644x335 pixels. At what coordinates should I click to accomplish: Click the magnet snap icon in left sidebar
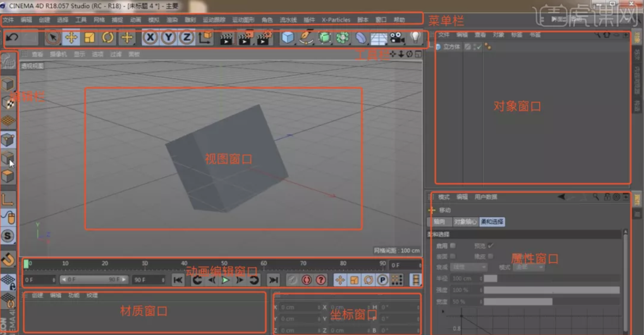pos(8,259)
